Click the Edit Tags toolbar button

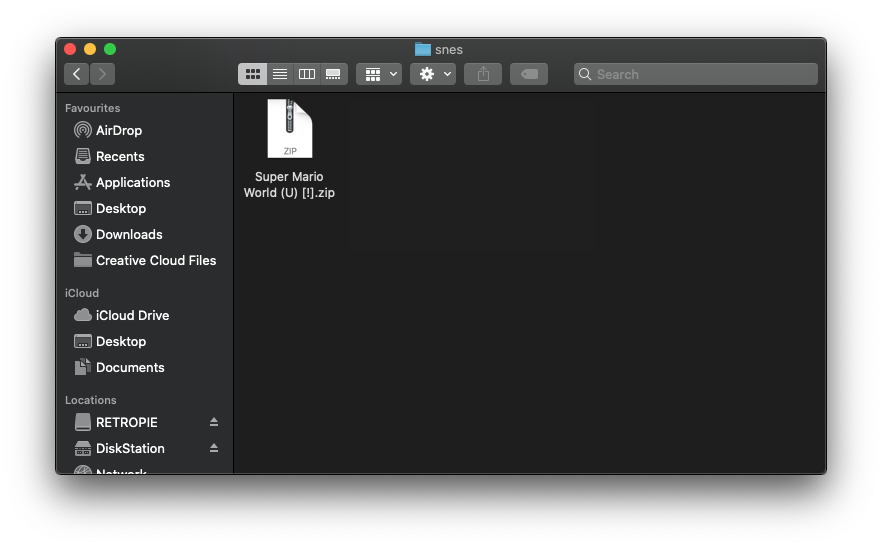tap(529, 74)
